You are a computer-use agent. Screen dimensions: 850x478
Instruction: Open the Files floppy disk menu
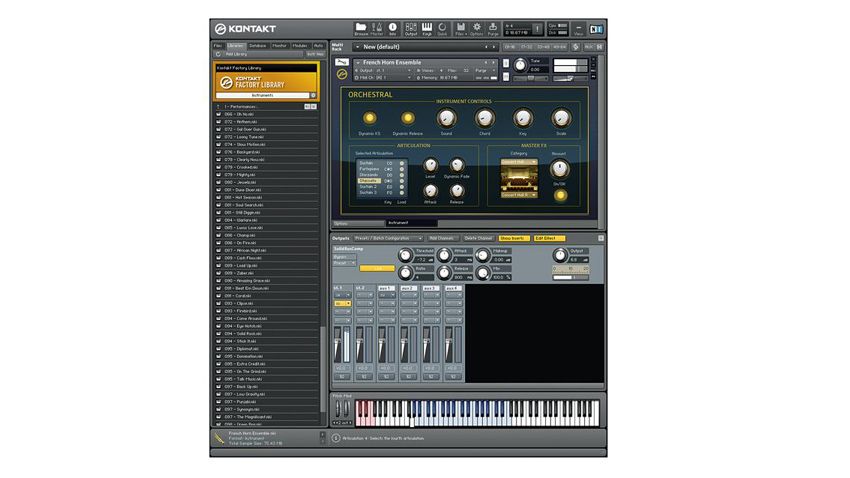click(461, 28)
